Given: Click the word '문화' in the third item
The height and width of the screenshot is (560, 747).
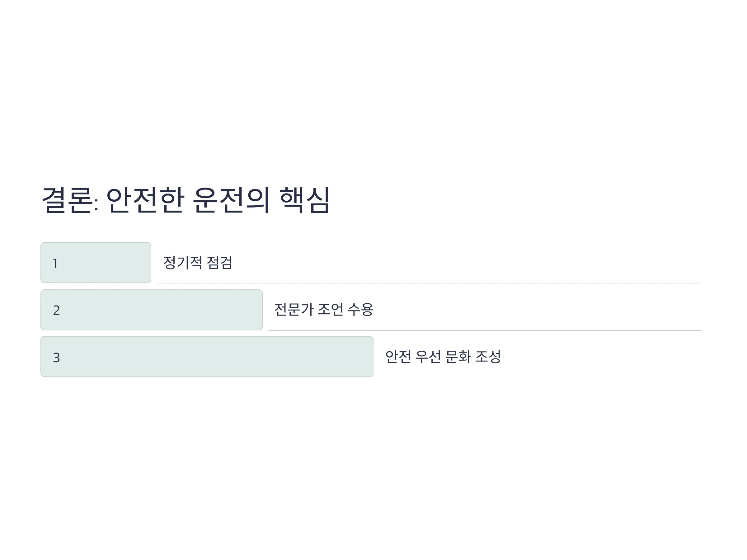Looking at the screenshot, I should pyautogui.click(x=458, y=357).
